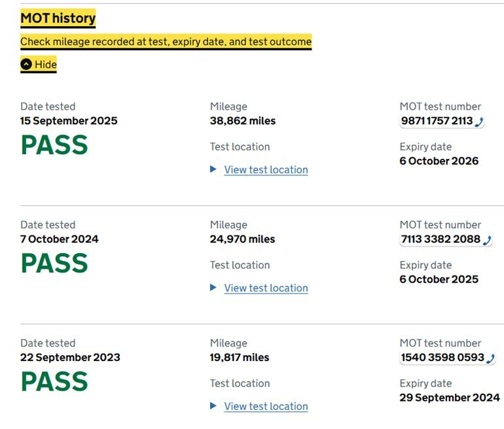The width and height of the screenshot is (504, 429).
Task: Select MOT test number 9871 1757 2113
Action: pos(436,121)
